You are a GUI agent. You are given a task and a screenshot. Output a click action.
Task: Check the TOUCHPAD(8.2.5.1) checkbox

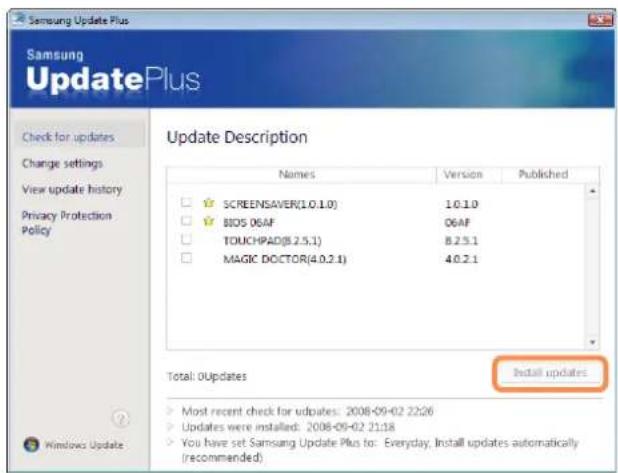tap(186, 239)
